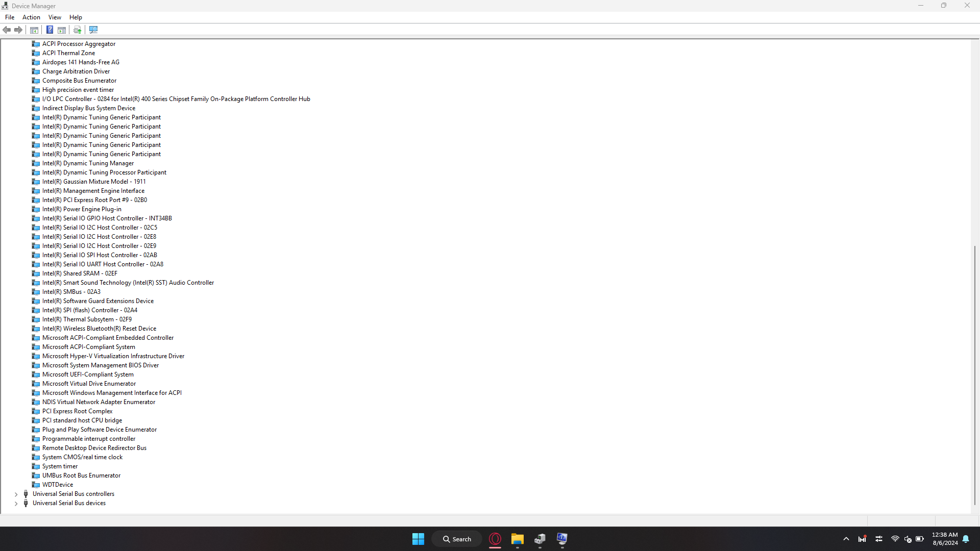Open the View menu
The height and width of the screenshot is (551, 980).
click(x=55, y=17)
